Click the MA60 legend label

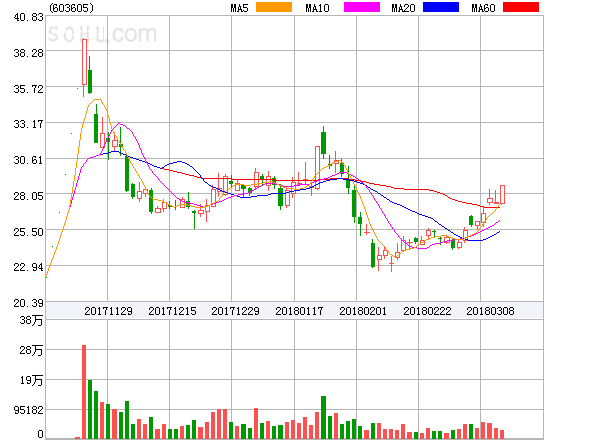[483, 8]
